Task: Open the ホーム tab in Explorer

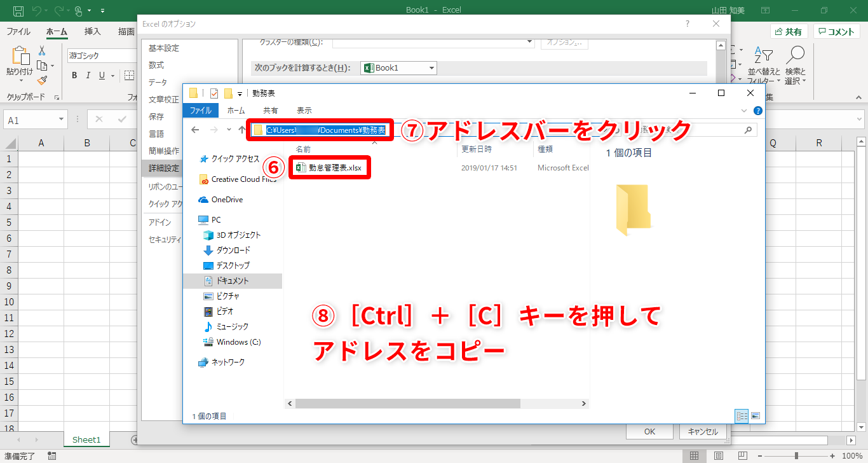Action: pos(236,110)
